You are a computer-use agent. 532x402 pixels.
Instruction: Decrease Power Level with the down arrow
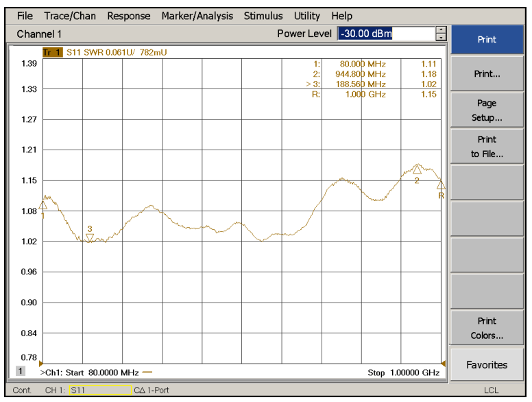pos(440,37)
